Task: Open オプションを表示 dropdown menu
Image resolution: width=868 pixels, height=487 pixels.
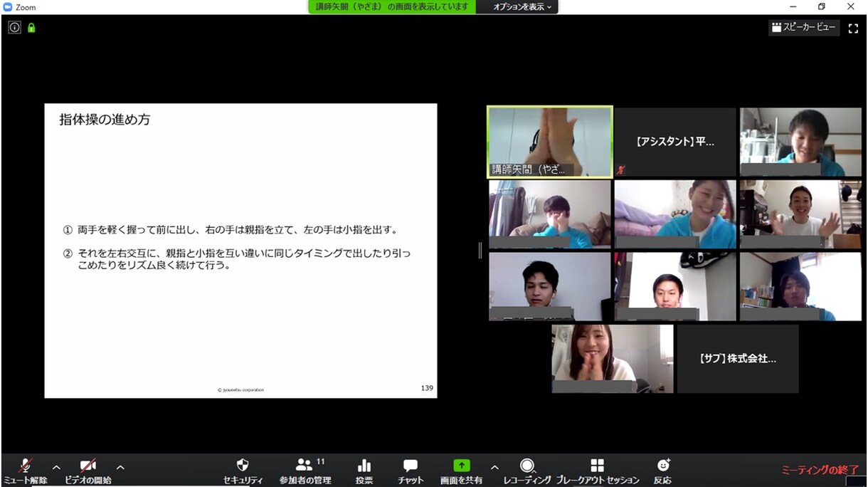Action: pyautogui.click(x=522, y=6)
